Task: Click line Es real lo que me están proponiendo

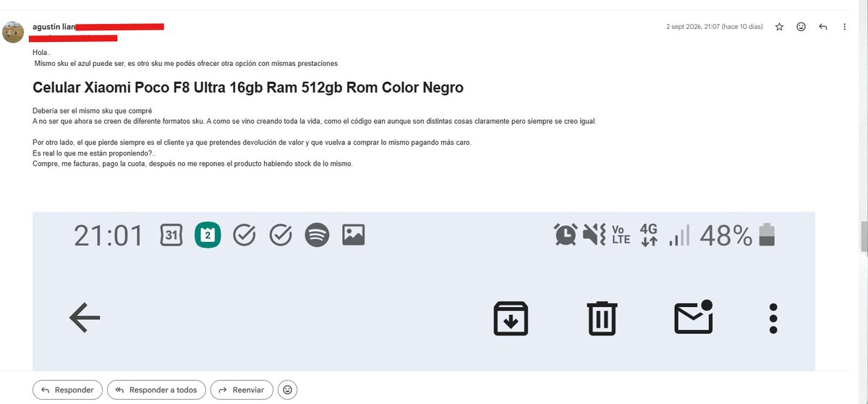Action: click(x=94, y=153)
